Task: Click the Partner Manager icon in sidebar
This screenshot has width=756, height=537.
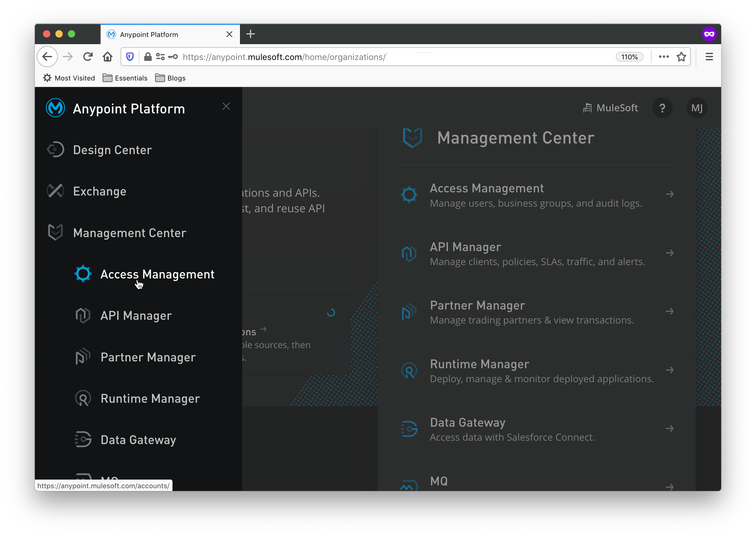Action: pyautogui.click(x=83, y=357)
